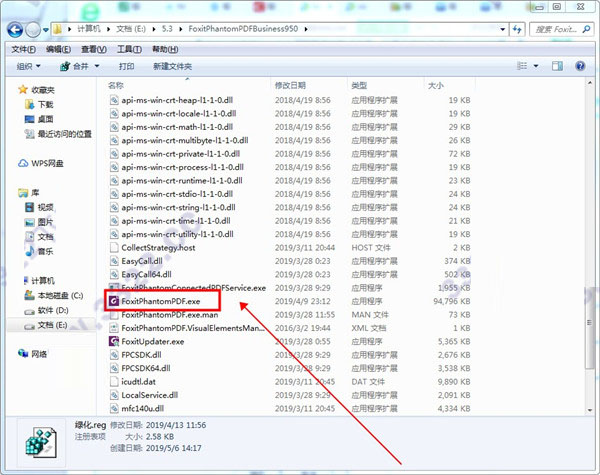Click the search magnifier icon
The height and width of the screenshot is (475, 600).
pos(586,29)
